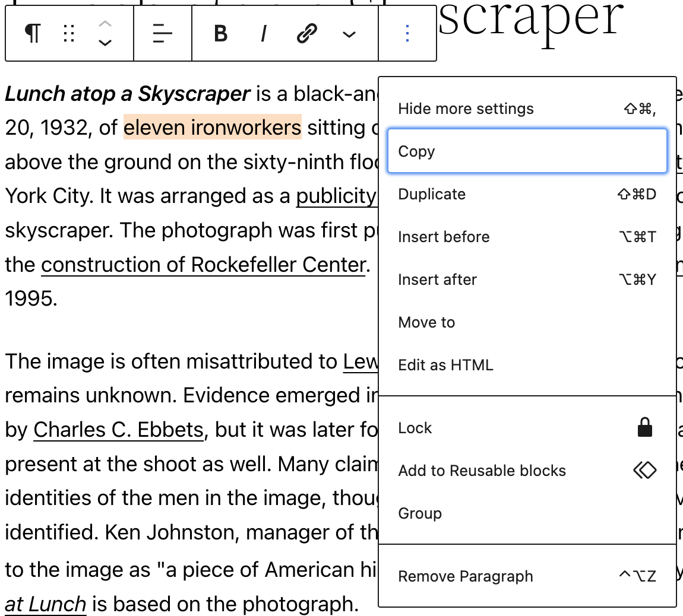Grab the block drag handle icon
Viewport: 683px width, 616px height.
click(x=68, y=34)
